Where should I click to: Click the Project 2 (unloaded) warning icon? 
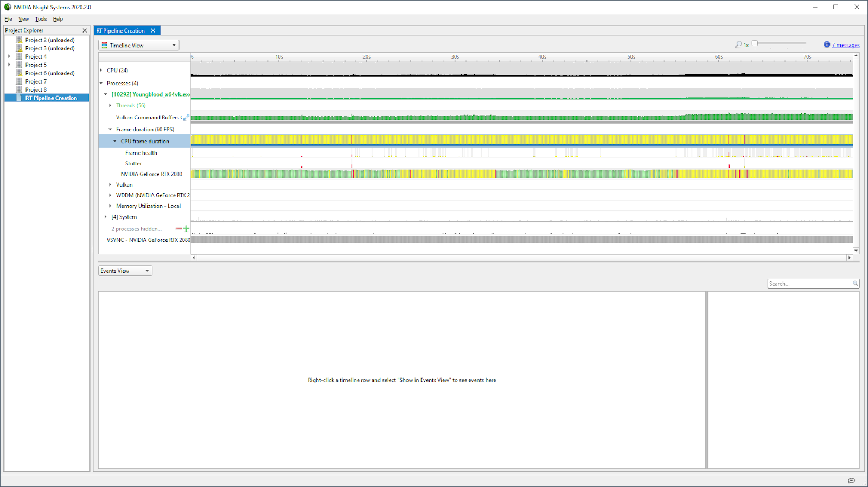(19, 40)
